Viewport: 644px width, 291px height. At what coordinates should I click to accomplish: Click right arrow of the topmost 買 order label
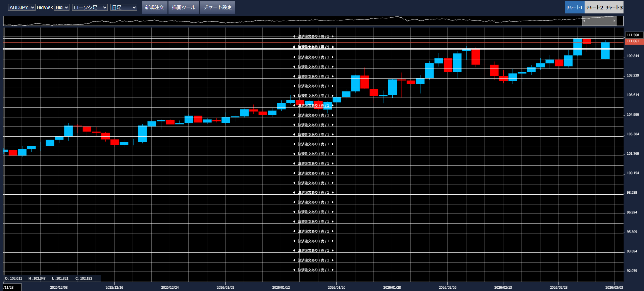pos(333,37)
